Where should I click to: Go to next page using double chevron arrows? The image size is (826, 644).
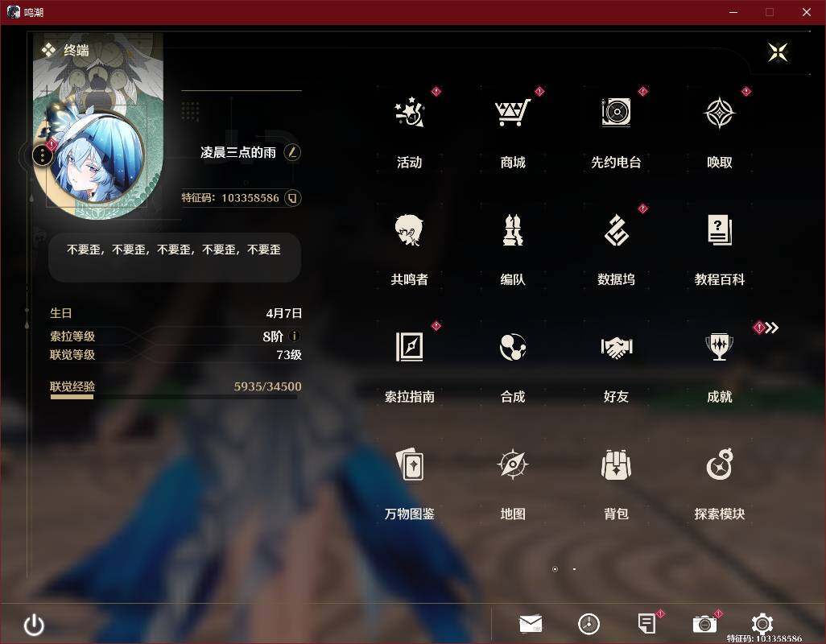point(772,328)
